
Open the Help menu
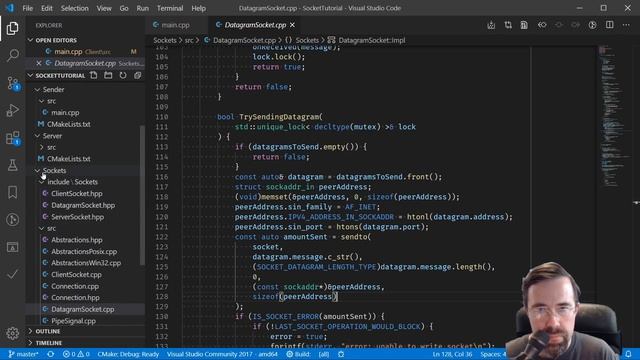tap(198, 8)
